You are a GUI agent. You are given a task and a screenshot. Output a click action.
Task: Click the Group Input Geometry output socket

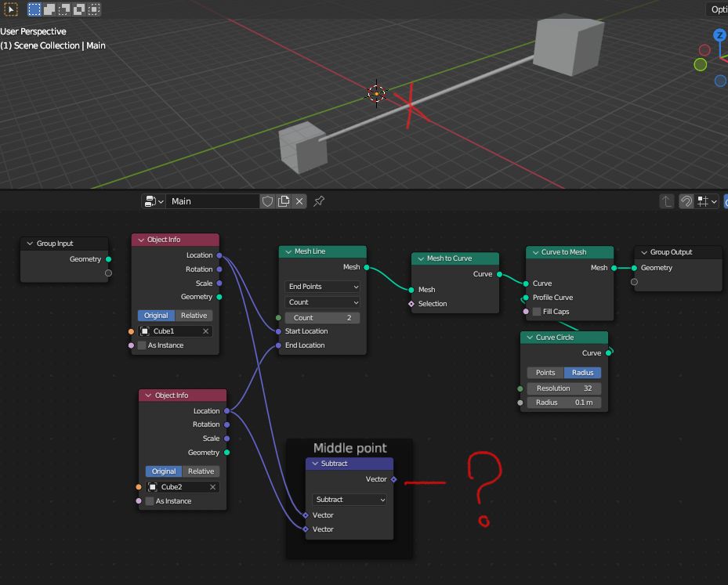coord(109,259)
